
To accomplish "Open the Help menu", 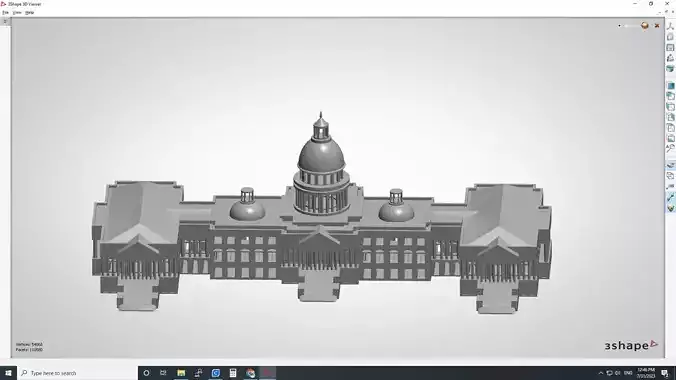I will click(x=29, y=13).
